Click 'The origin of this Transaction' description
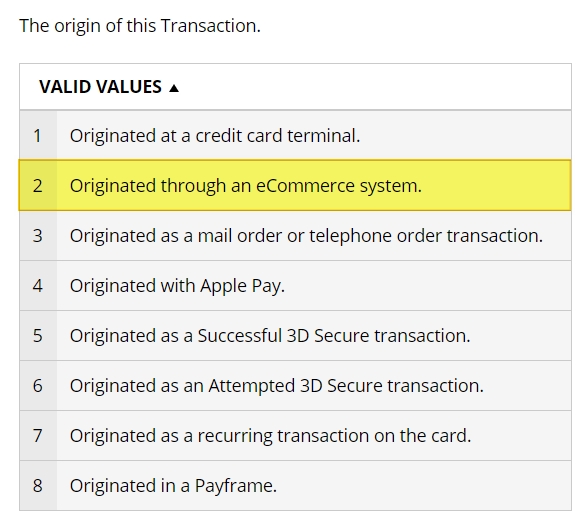The height and width of the screenshot is (518, 588). click(x=140, y=26)
